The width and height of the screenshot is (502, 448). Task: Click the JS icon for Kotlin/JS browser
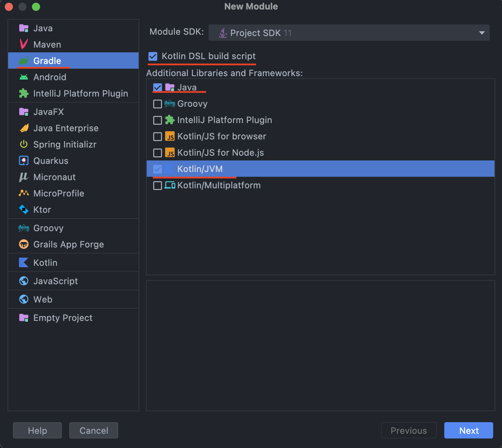tap(170, 136)
